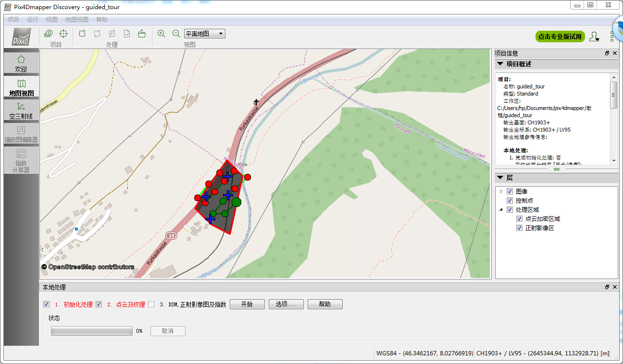Screen dimensions: 623x364
Task: Click the processing progress bar
Action: 91,331
